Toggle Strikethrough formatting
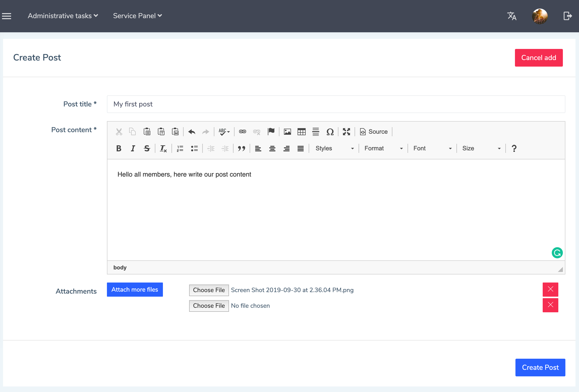 (147, 148)
